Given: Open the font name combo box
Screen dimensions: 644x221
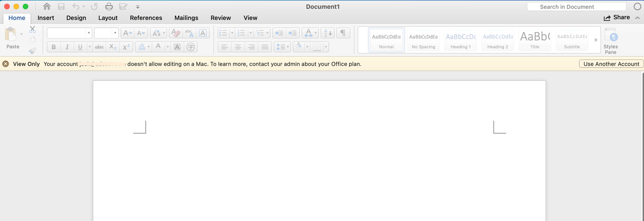Looking at the screenshot, I should [x=69, y=33].
